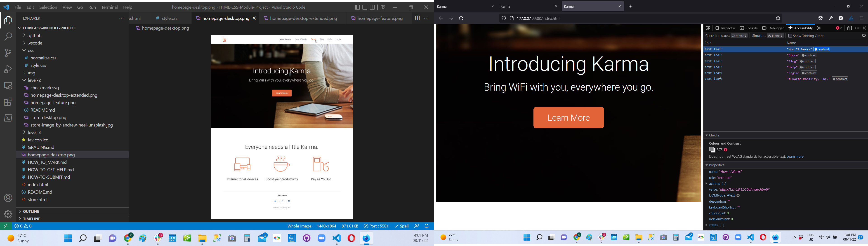The height and width of the screenshot is (246, 868).
Task: Collapse the Checks section in accessibility panel
Action: (706, 135)
